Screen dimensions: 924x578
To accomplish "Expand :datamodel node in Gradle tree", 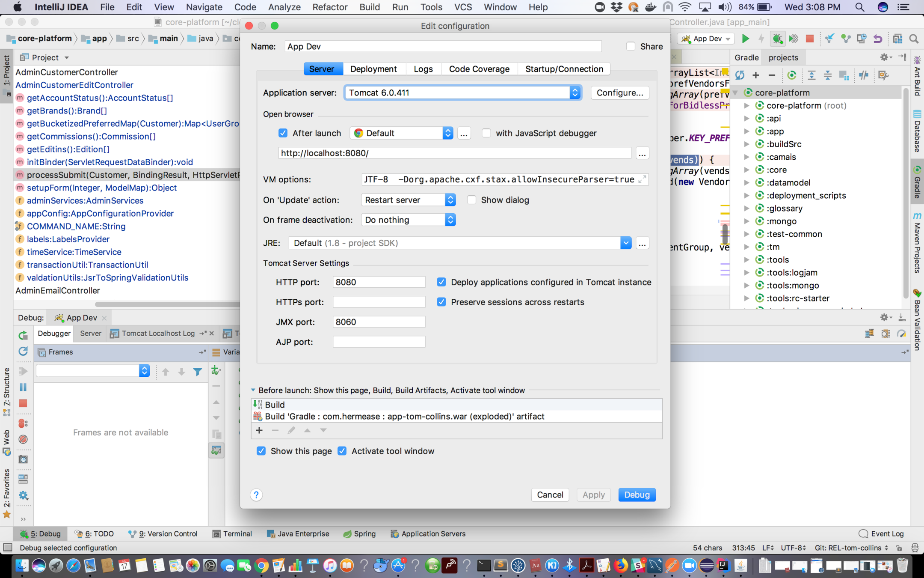I will pyautogui.click(x=746, y=183).
